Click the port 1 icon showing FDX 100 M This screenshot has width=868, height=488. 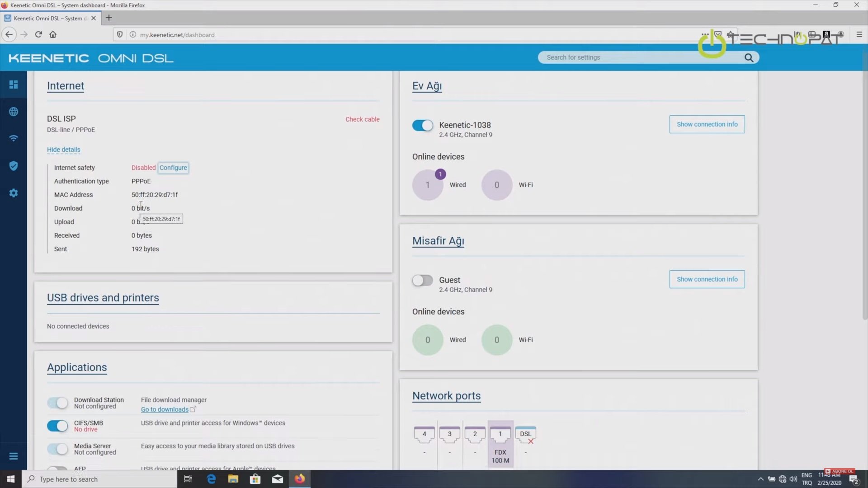pyautogui.click(x=500, y=434)
